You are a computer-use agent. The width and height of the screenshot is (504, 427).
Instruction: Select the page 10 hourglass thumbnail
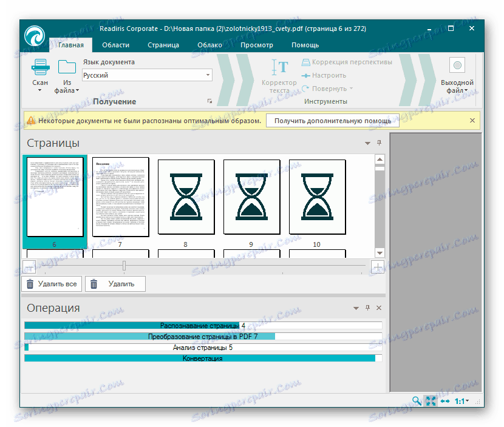click(317, 197)
